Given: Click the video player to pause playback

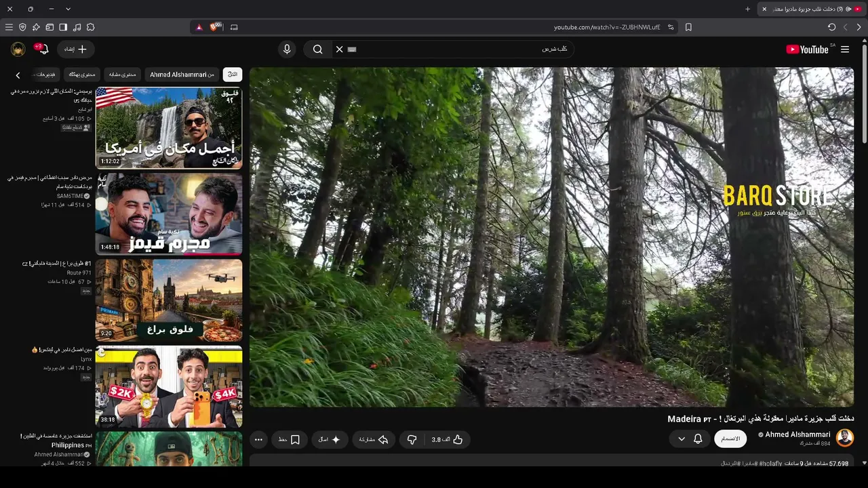Looking at the screenshot, I should 552,237.
